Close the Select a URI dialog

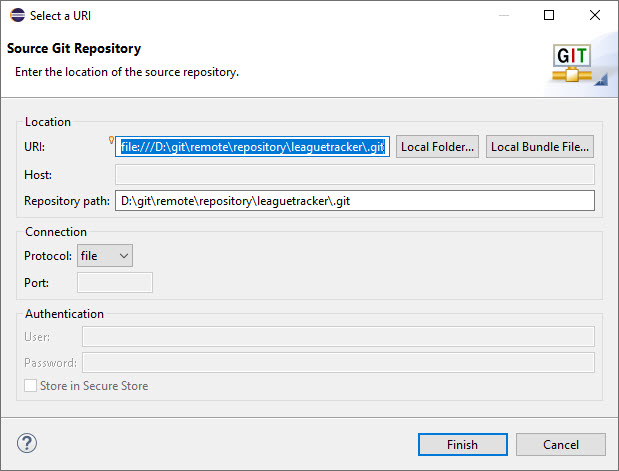[595, 15]
